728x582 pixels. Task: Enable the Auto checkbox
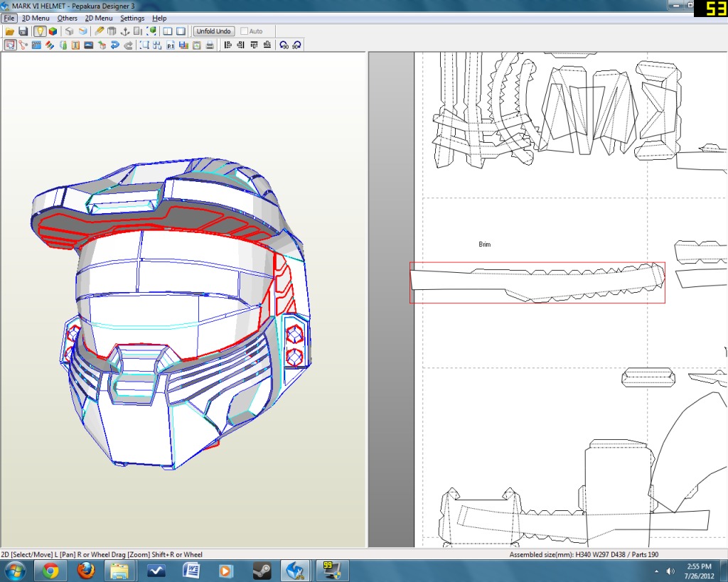coord(245,31)
